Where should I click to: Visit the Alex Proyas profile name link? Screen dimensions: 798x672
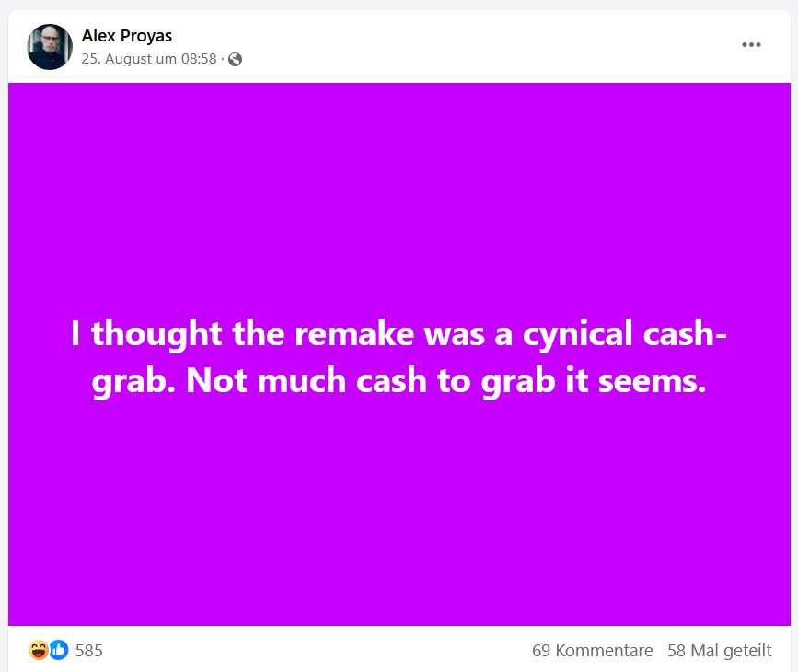pyautogui.click(x=126, y=36)
